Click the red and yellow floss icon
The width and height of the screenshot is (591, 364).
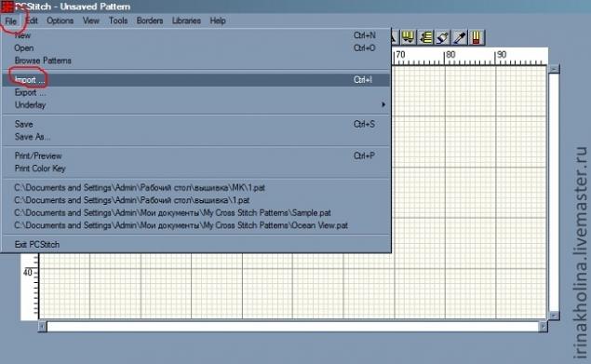477,37
